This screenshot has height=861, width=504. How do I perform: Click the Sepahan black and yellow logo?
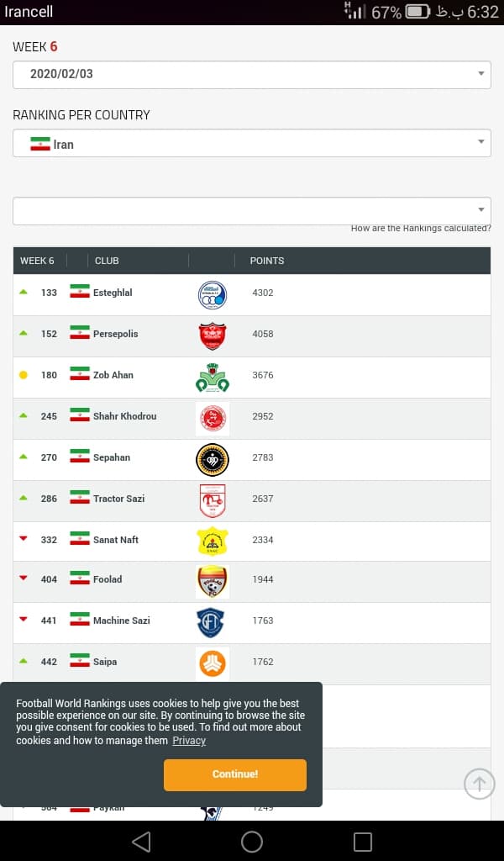click(213, 460)
